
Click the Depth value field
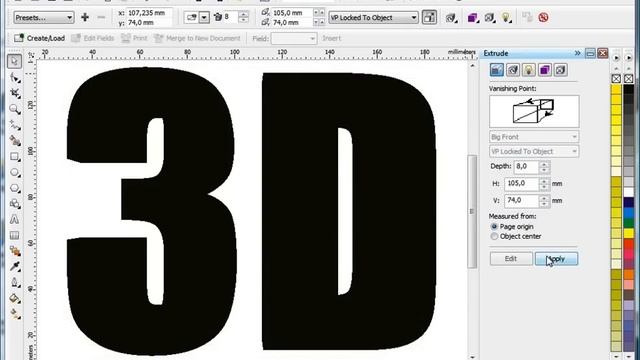[527, 167]
